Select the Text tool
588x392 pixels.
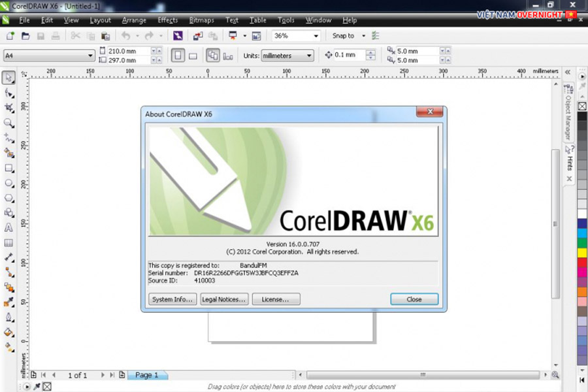[8, 228]
